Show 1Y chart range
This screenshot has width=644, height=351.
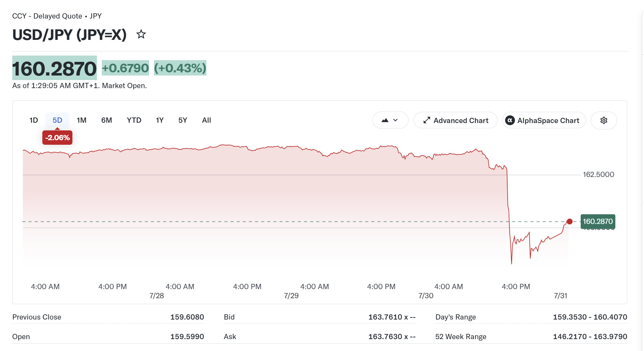[x=160, y=120]
